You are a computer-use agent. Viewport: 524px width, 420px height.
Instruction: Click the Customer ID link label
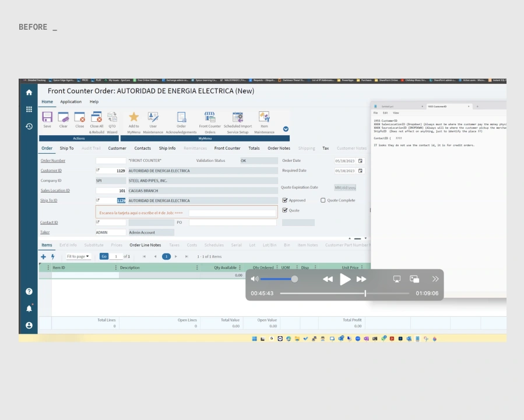51,171
